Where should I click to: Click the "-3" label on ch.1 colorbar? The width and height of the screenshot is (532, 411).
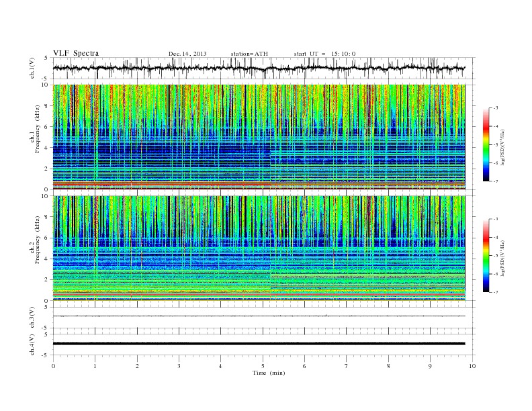496,108
